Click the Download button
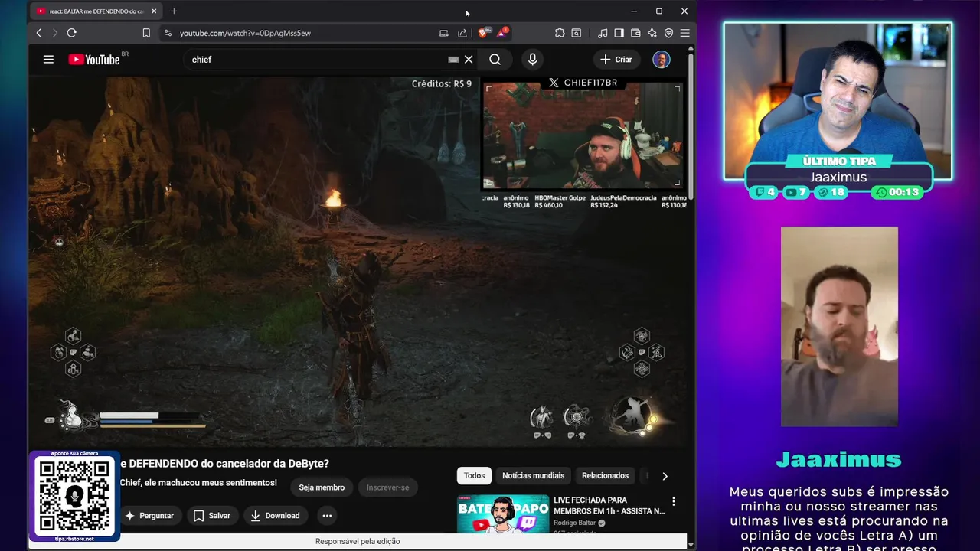 point(275,516)
